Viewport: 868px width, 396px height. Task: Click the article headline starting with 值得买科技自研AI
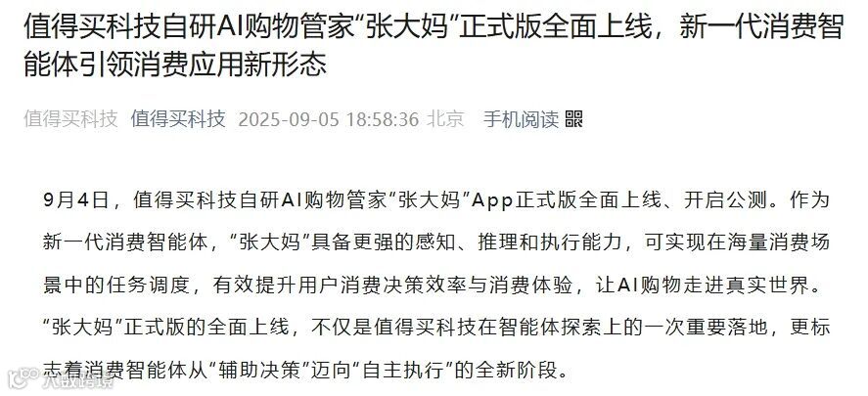434,27
